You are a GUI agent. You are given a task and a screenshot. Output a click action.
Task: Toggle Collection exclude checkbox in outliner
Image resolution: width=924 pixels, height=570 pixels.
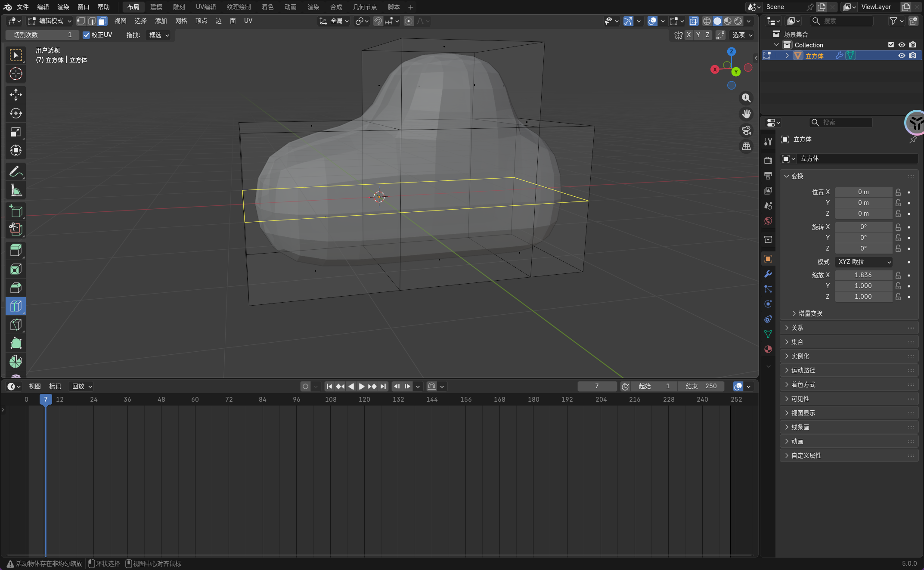click(x=891, y=45)
